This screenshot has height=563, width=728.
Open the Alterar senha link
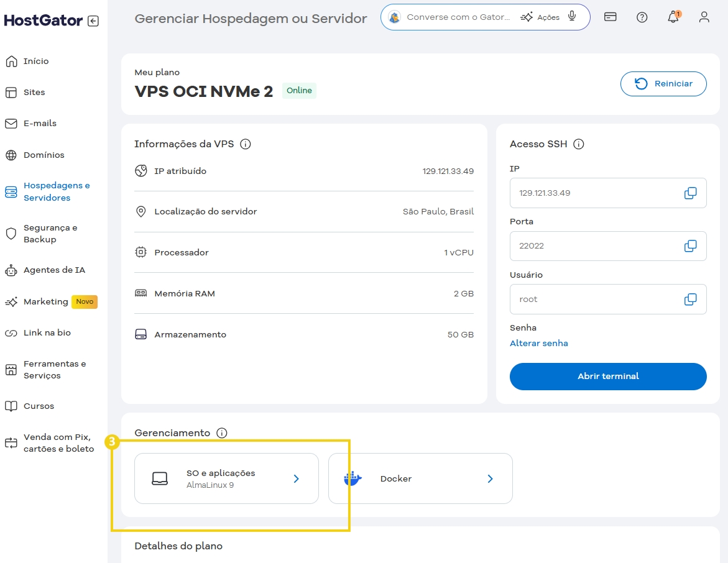pyautogui.click(x=539, y=343)
